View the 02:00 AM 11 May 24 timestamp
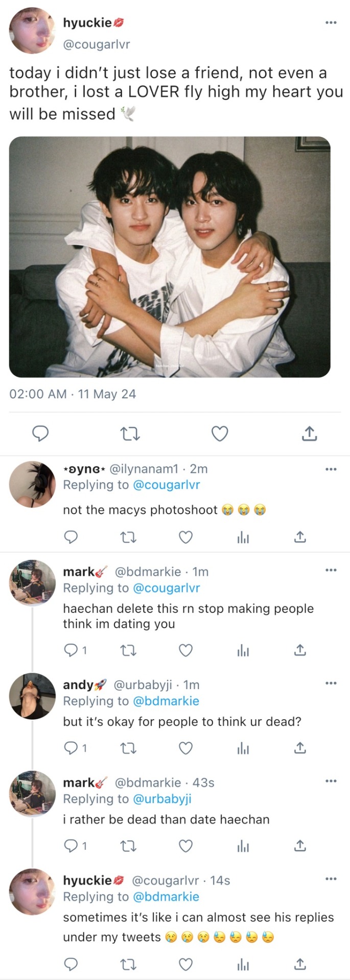The width and height of the screenshot is (350, 980). click(x=73, y=394)
